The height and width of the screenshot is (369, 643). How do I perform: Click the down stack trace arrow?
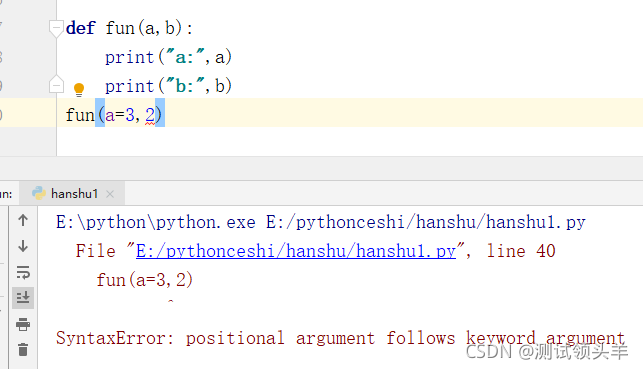[x=23, y=246]
